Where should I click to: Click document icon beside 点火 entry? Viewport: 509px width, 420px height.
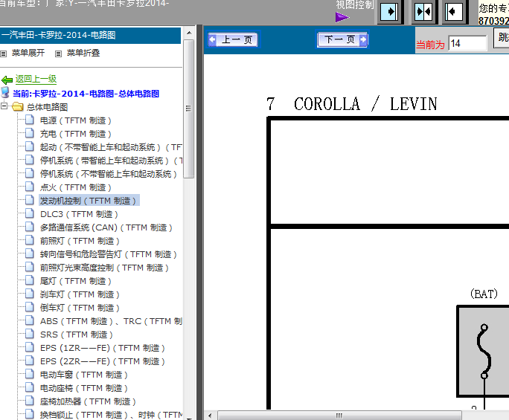point(30,187)
